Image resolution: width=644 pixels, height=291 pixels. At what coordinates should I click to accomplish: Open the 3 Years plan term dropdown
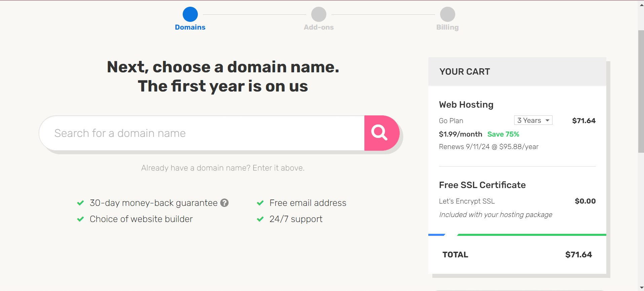click(533, 120)
